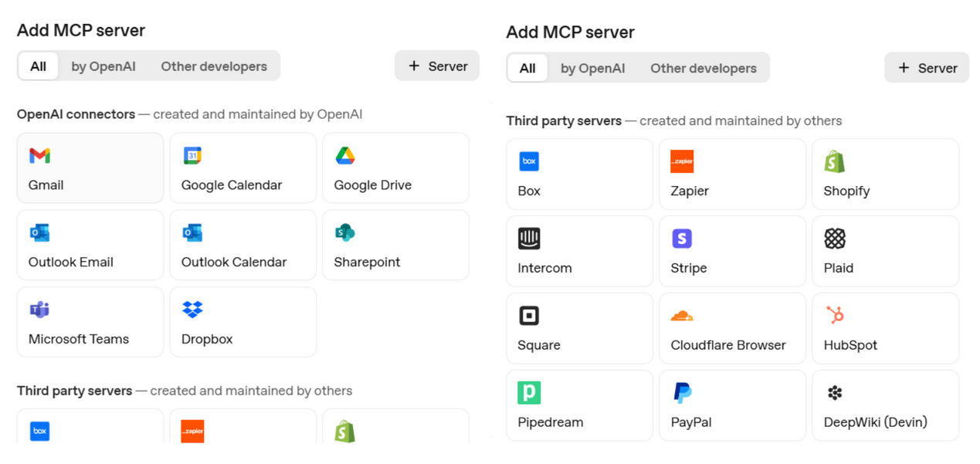Switch to by OpenAI tab in left panel
980x464 pixels.
point(103,66)
